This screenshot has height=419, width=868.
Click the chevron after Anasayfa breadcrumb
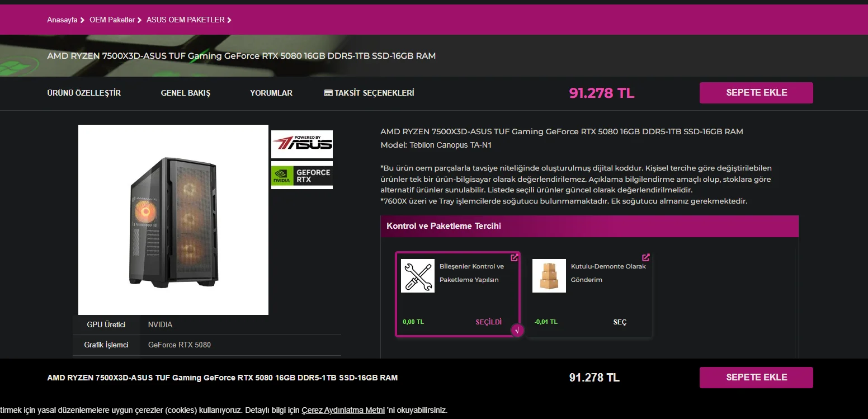pos(83,20)
